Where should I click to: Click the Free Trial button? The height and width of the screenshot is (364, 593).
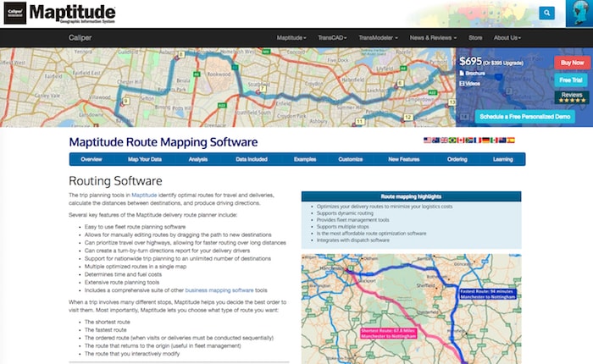click(571, 80)
